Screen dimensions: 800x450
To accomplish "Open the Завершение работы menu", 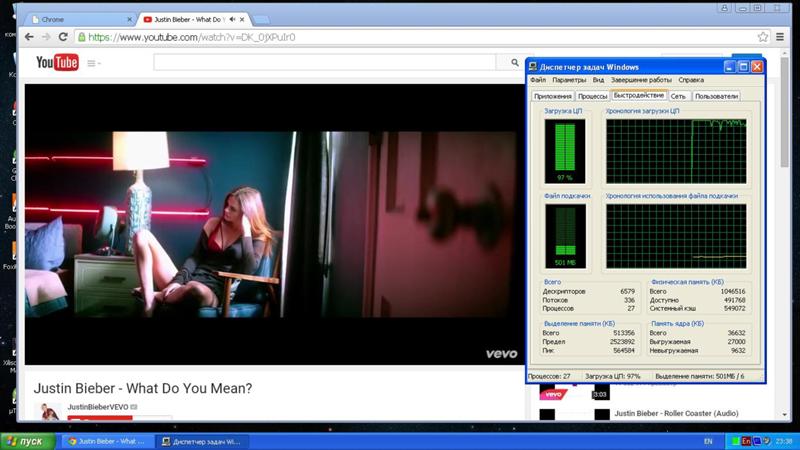I will point(641,80).
